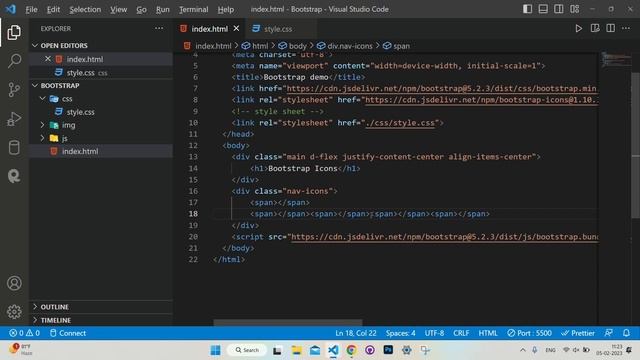Open the Terminal menu
Screen dimensions: 640x360
tap(193, 9)
